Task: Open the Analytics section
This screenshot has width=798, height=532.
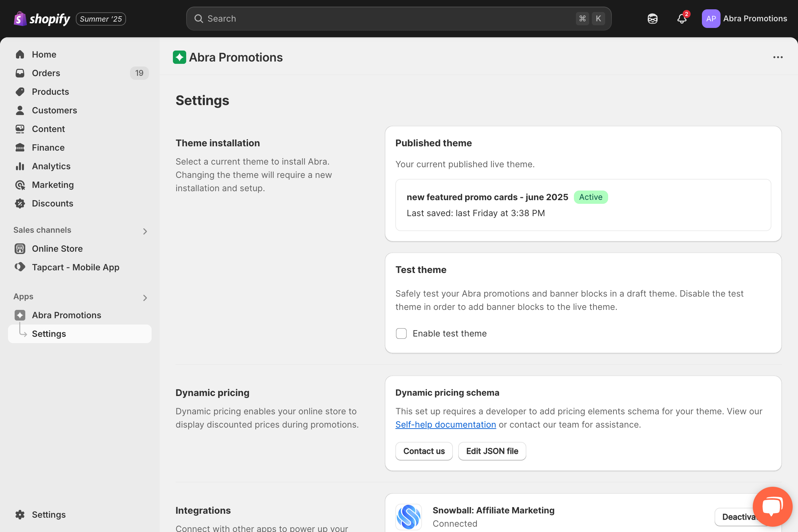Action: [51, 166]
